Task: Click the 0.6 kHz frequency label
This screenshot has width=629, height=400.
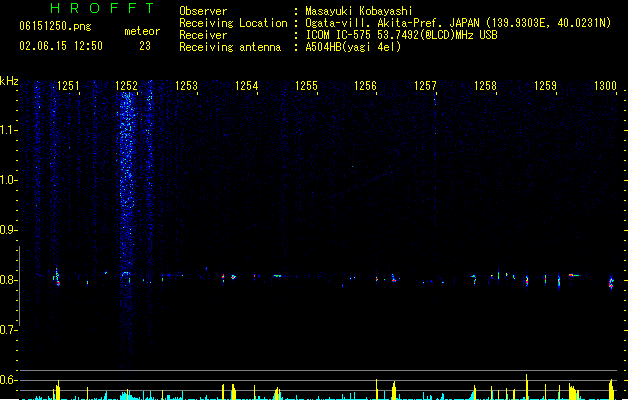Action: (9, 380)
